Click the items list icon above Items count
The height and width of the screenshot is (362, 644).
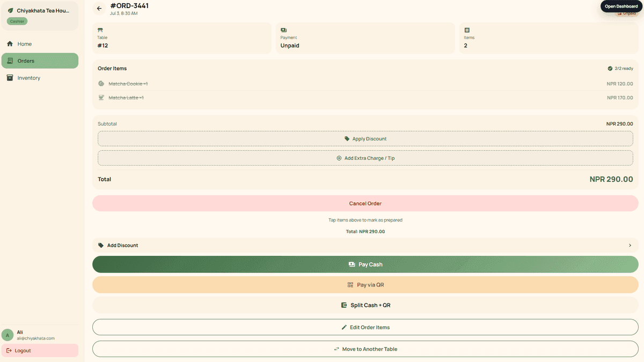(467, 30)
